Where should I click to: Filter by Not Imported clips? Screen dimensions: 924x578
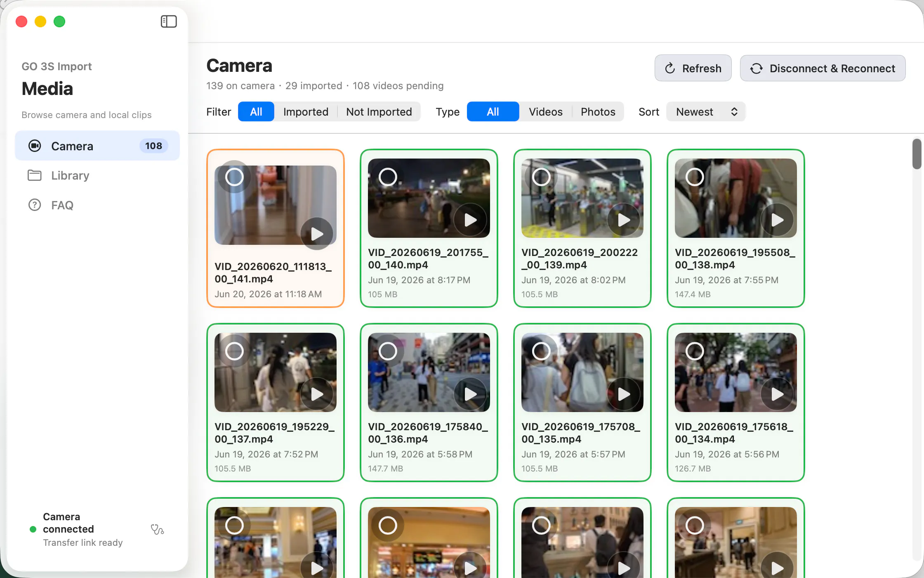click(379, 112)
